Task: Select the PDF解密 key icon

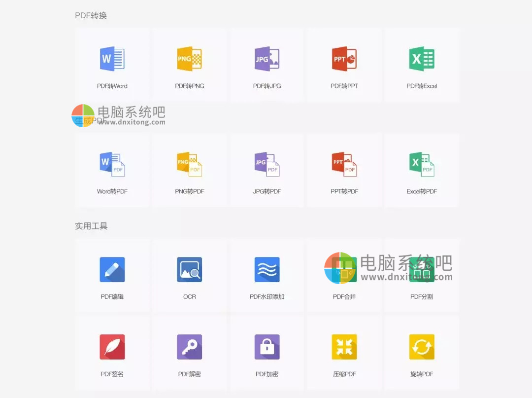Action: pyautogui.click(x=190, y=347)
